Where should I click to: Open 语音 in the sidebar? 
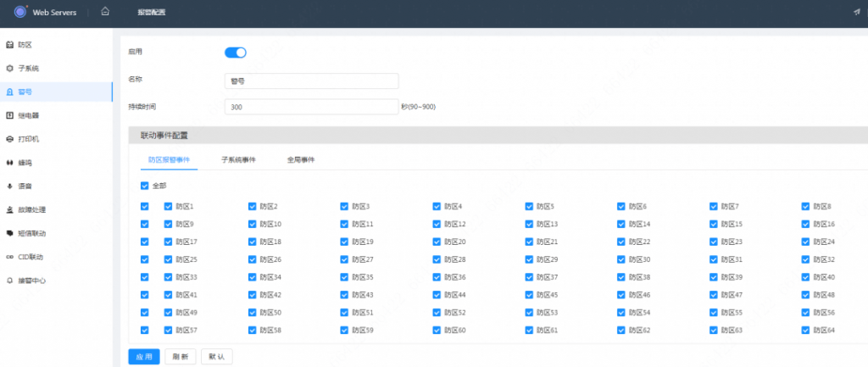pyautogui.click(x=25, y=186)
